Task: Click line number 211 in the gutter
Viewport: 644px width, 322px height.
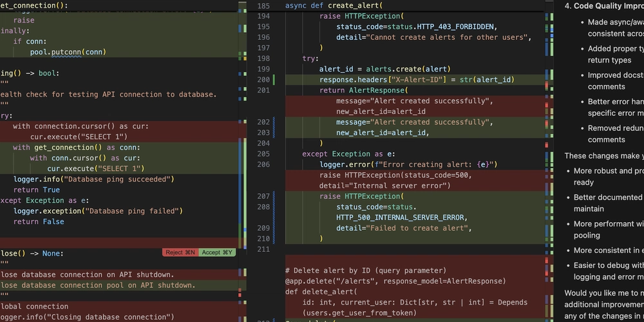Action: (x=263, y=249)
